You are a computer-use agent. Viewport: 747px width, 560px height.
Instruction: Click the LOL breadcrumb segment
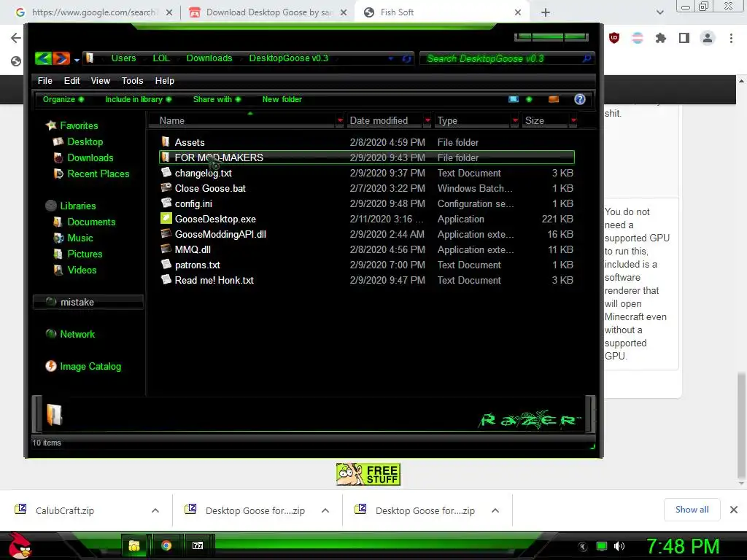coord(161,58)
